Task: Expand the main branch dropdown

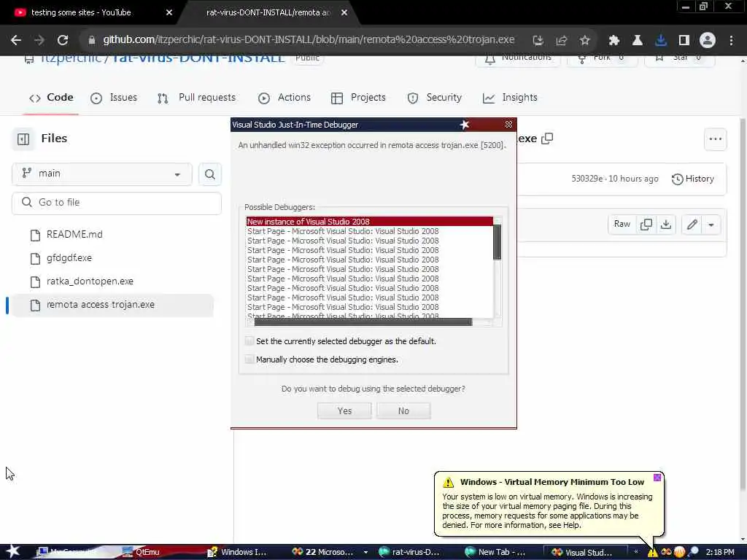Action: pos(102,174)
